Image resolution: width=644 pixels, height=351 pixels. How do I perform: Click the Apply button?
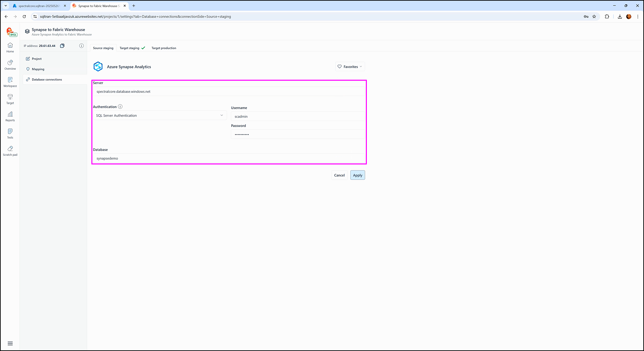pyautogui.click(x=357, y=175)
